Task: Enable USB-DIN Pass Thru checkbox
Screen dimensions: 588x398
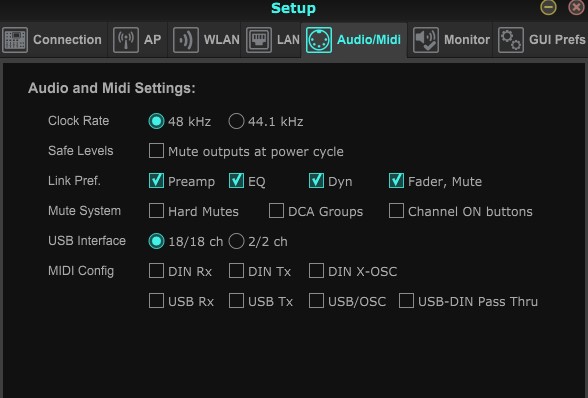Action: [406, 301]
